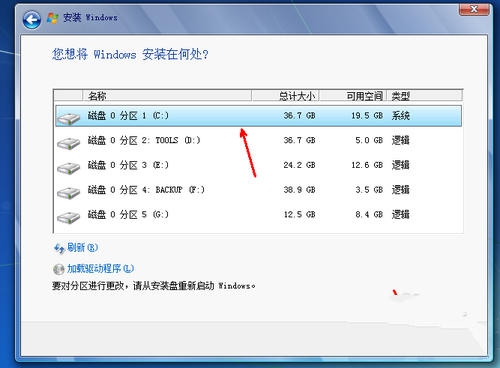Screen dimensions: 500x368
Task: Click 逻辑 type in the G: row
Action: click(x=400, y=214)
